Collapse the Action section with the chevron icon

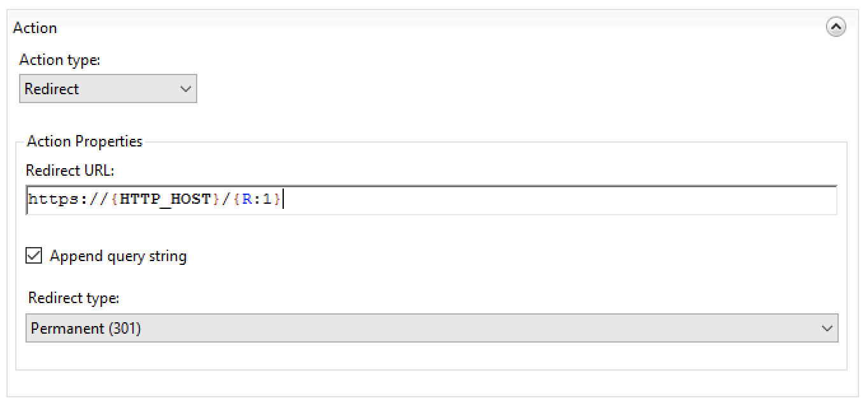pos(836,27)
